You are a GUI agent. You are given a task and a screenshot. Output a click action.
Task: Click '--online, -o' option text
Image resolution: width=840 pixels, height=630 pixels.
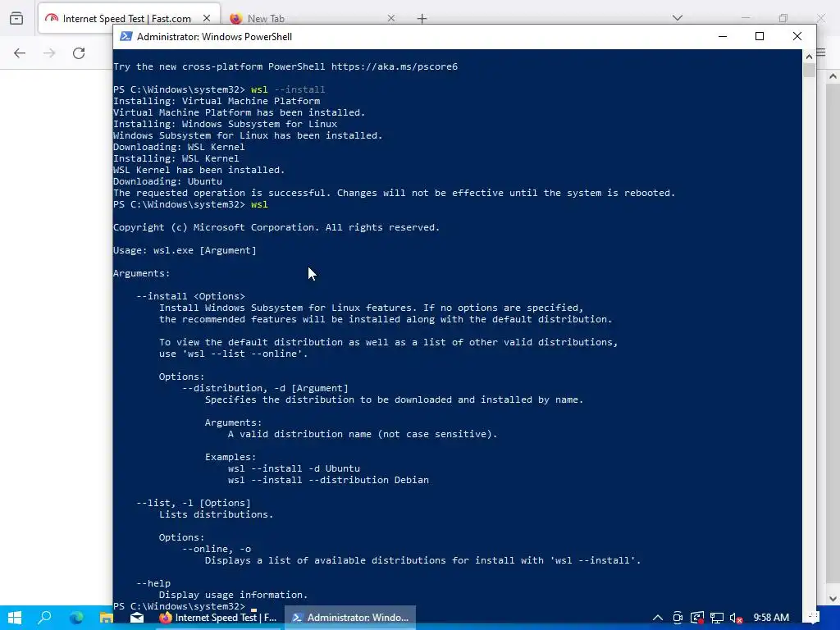[217, 549]
